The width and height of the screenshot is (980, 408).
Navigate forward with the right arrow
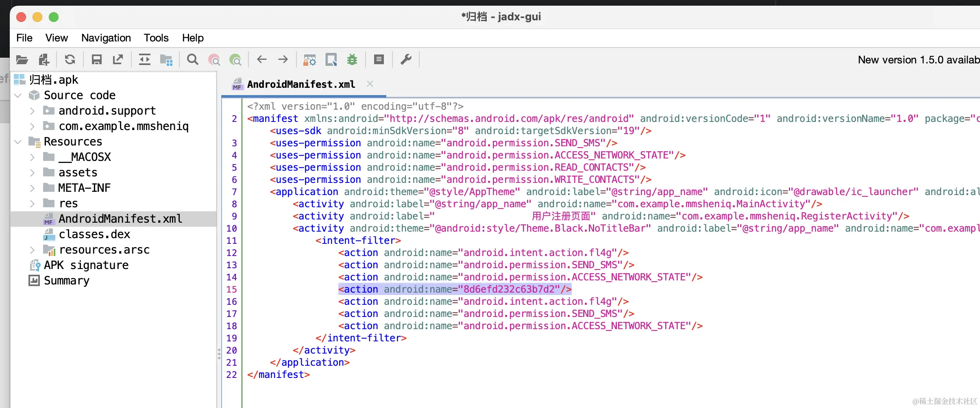pos(283,60)
